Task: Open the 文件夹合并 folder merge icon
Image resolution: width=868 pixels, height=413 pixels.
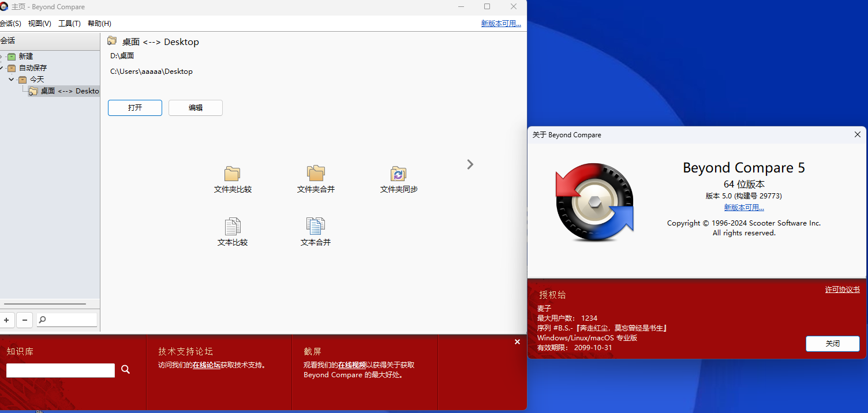Action: coord(316,173)
